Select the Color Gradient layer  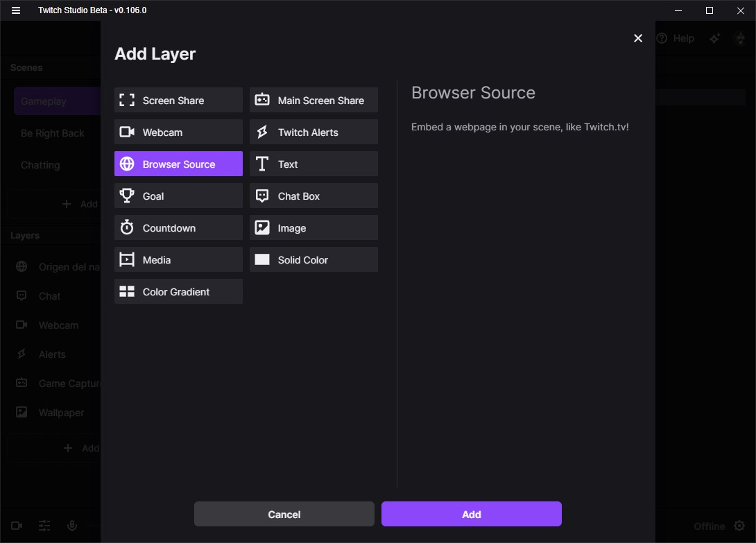tap(178, 292)
